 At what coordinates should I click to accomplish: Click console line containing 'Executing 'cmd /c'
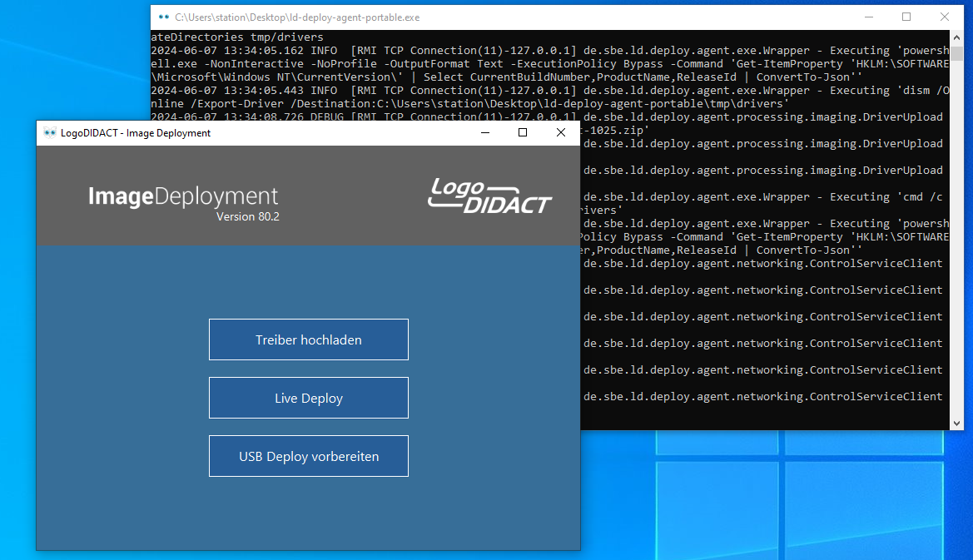pyautogui.click(x=762, y=196)
